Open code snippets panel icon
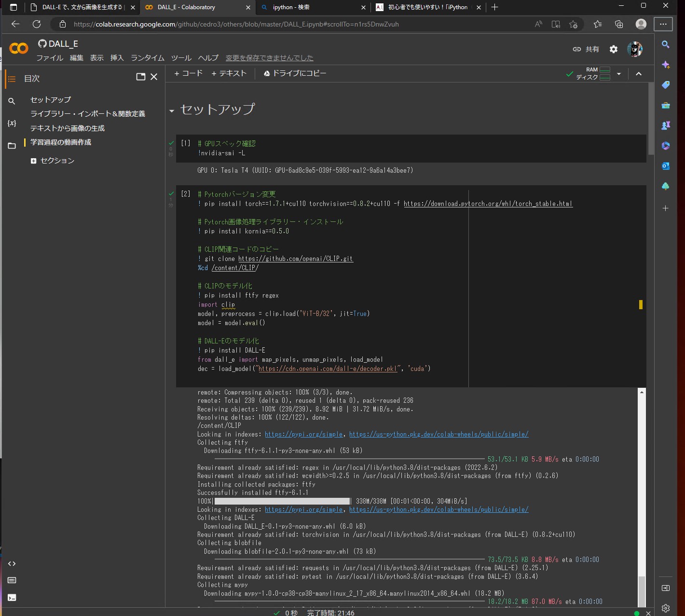 coord(12,563)
